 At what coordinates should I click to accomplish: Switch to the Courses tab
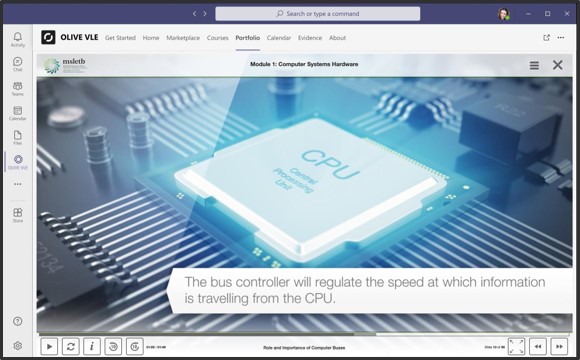[x=218, y=38]
